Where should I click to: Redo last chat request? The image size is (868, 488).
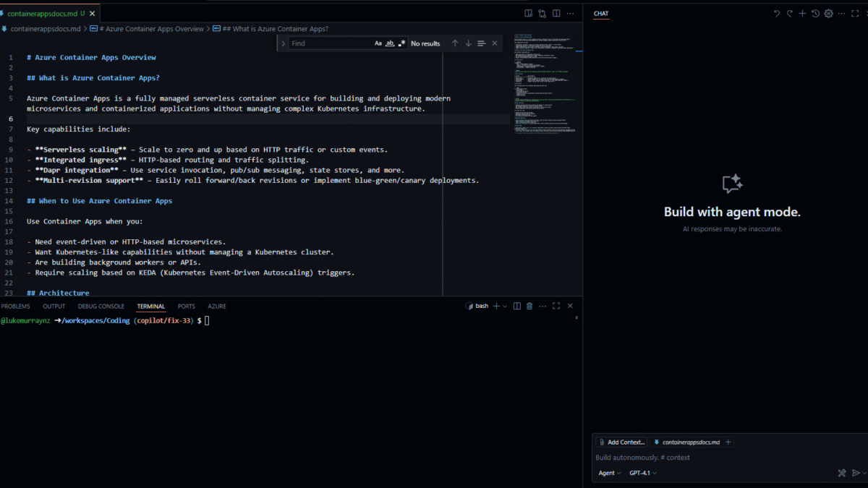point(790,13)
